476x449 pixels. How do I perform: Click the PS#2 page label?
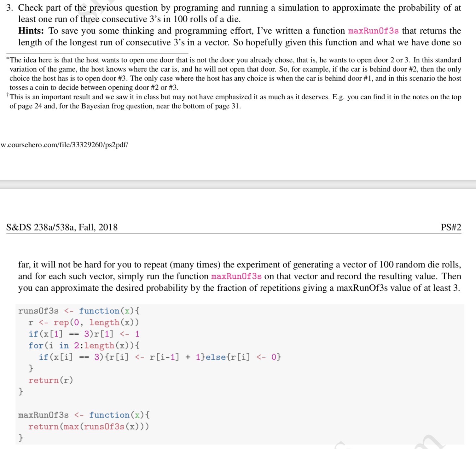pos(450,227)
